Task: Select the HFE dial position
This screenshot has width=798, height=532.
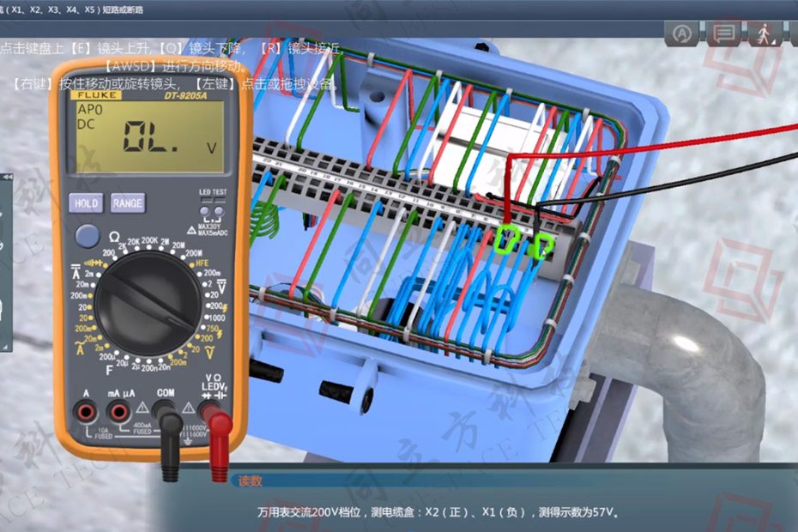Action: [202, 263]
